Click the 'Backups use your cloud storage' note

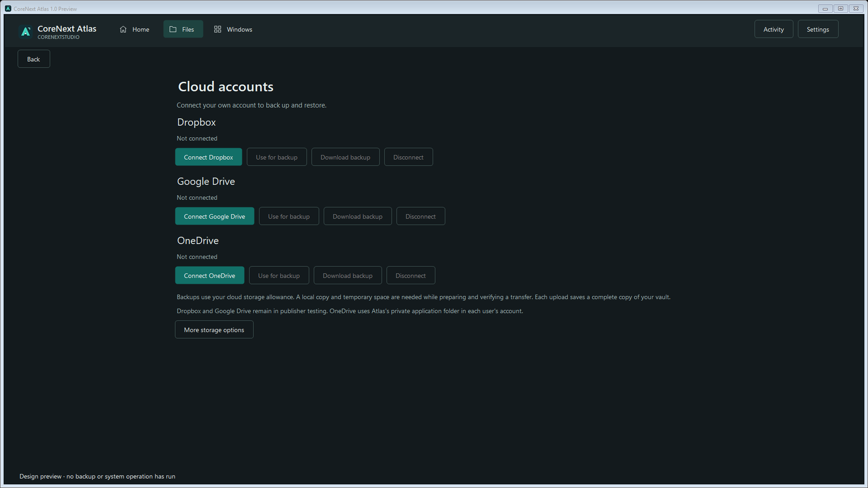pyautogui.click(x=424, y=297)
